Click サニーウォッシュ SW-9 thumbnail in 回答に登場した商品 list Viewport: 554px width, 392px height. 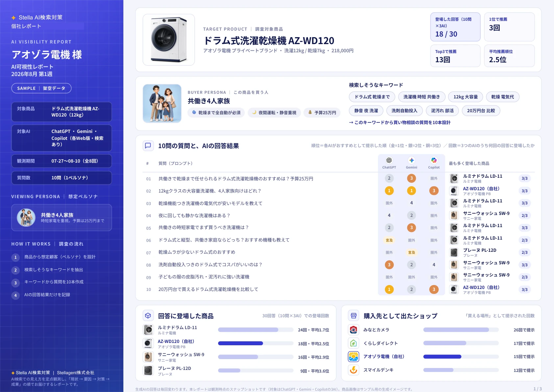[148, 357]
